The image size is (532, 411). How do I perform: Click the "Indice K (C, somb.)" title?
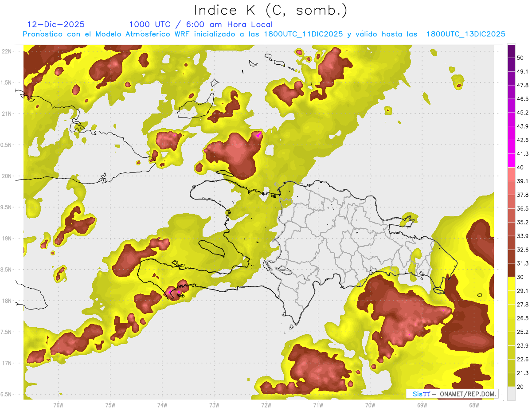270,10
